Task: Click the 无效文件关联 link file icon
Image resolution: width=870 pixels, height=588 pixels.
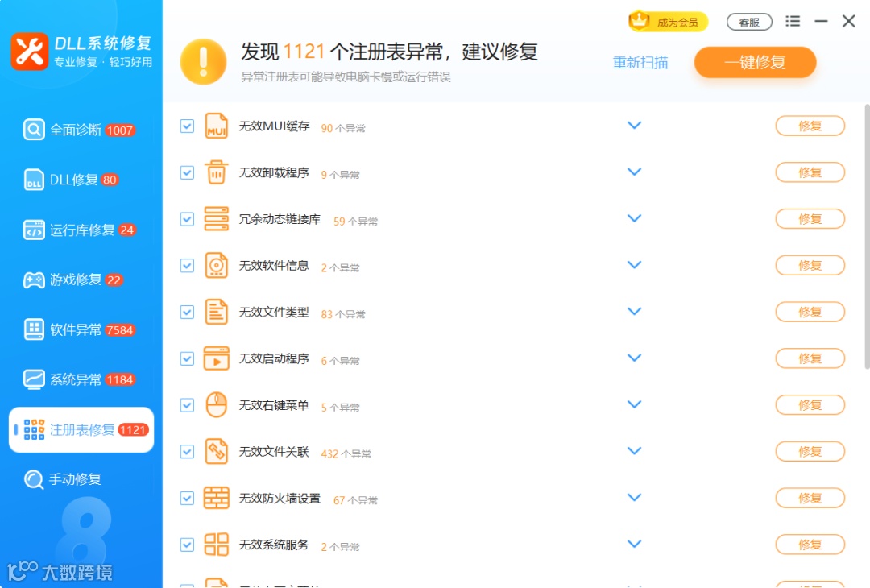Action: (x=217, y=452)
